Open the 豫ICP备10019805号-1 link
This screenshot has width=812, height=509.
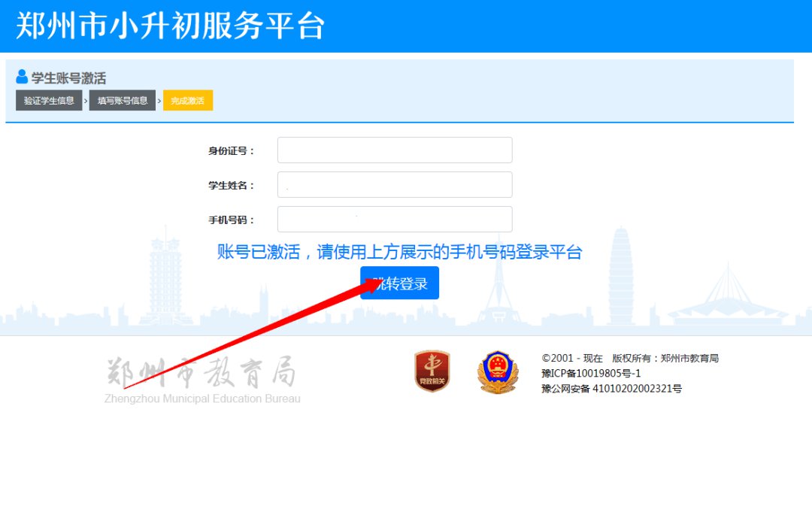pos(591,374)
